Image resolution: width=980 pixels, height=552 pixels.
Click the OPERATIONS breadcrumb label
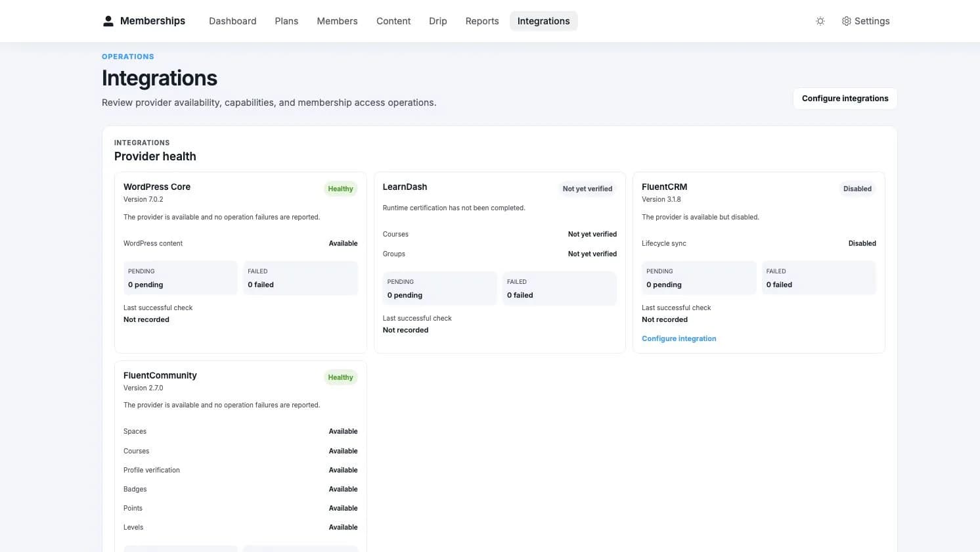click(x=128, y=57)
